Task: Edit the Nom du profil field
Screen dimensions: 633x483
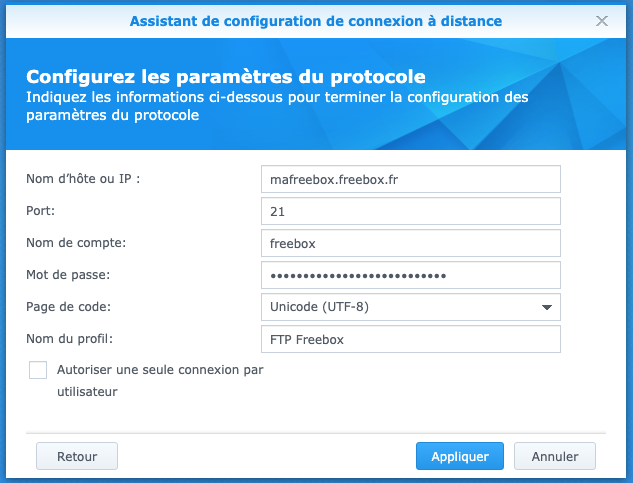Action: pos(410,339)
